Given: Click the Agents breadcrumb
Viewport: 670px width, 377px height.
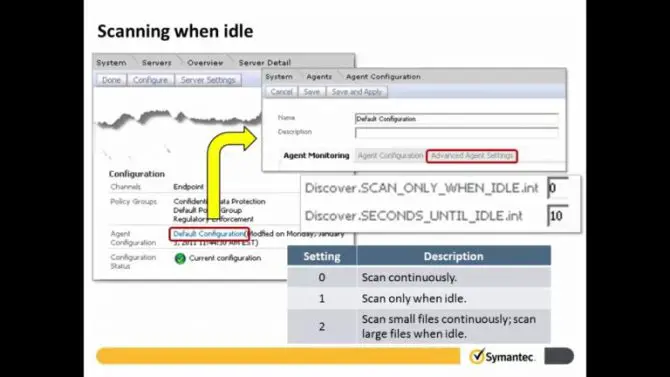Looking at the screenshot, I should click(x=319, y=77).
